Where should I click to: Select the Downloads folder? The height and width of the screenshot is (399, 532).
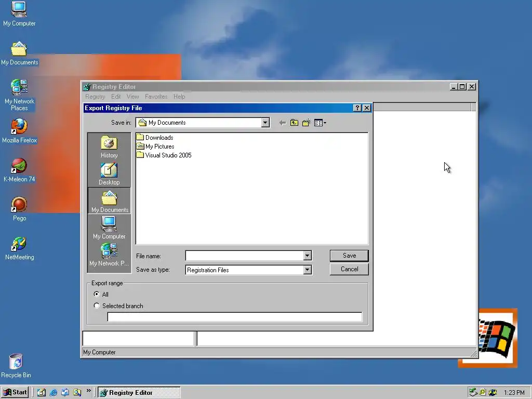click(x=155, y=137)
